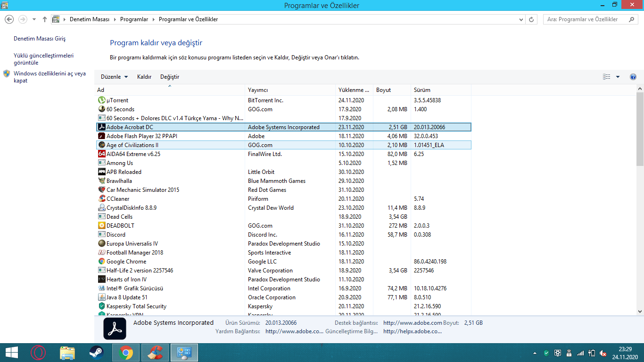The image size is (644, 362).
Task: Open the Denetim Masası Giriş link
Action: click(40, 39)
